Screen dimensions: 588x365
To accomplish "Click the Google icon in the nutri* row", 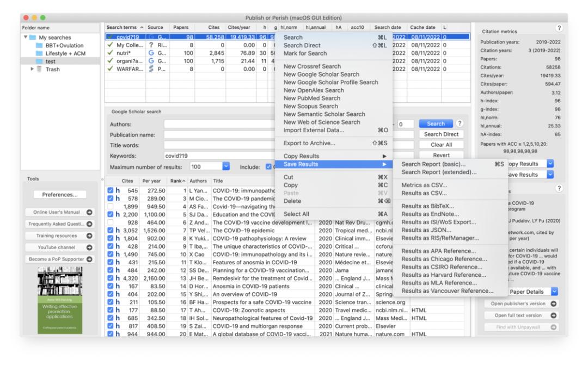I will pos(151,53).
